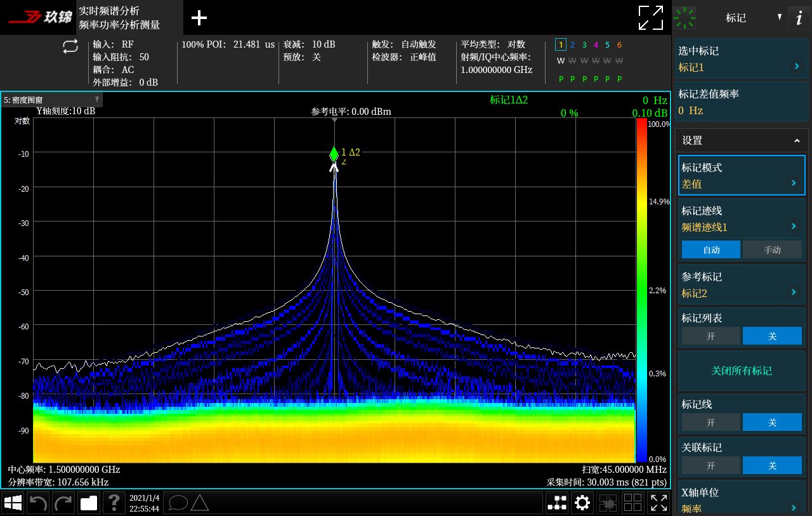This screenshot has width=812, height=516.
Task: Edit the marker delta frequency (标记差值频率) field
Action: coord(742,102)
